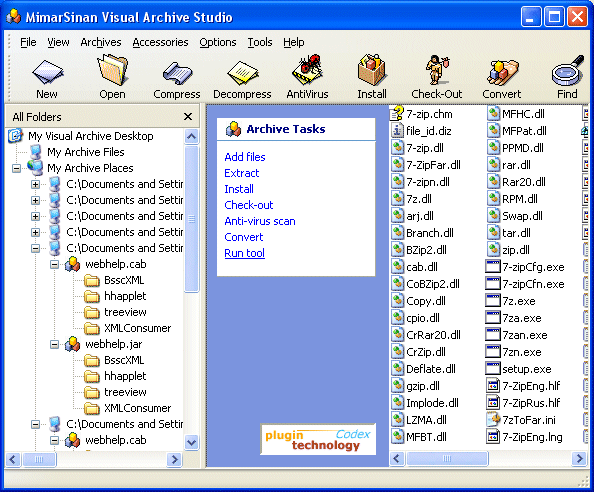
Task: Expand the fourth C:\Documents and Settings node
Action: [x=35, y=232]
